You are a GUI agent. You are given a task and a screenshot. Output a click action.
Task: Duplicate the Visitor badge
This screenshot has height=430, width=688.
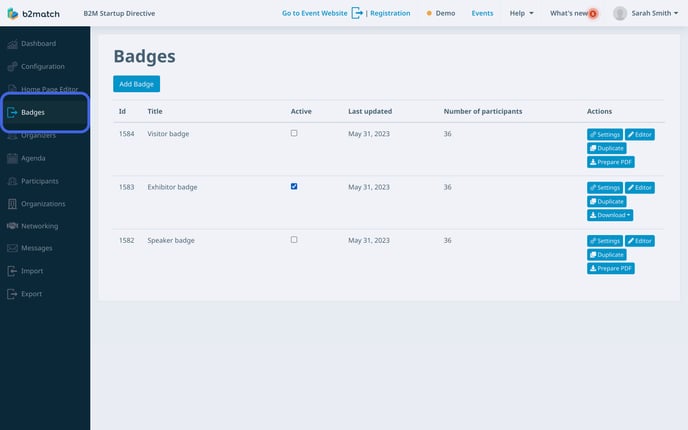[x=606, y=148]
